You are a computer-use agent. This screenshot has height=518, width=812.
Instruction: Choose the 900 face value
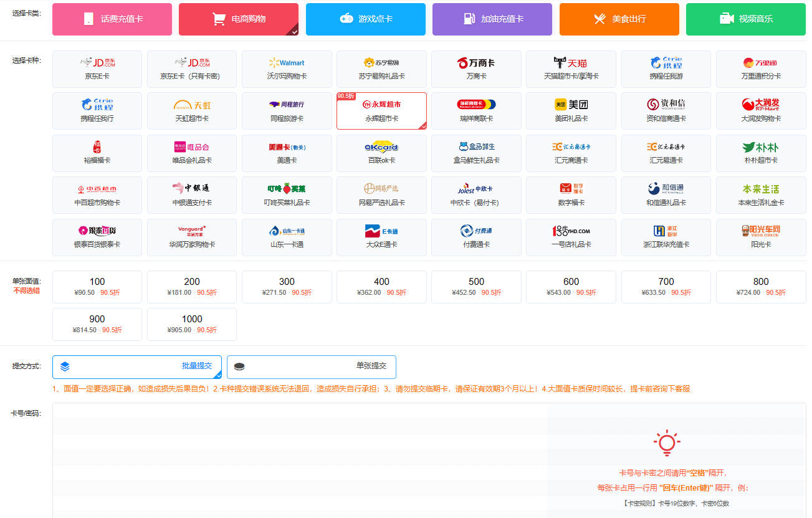pyautogui.click(x=97, y=324)
